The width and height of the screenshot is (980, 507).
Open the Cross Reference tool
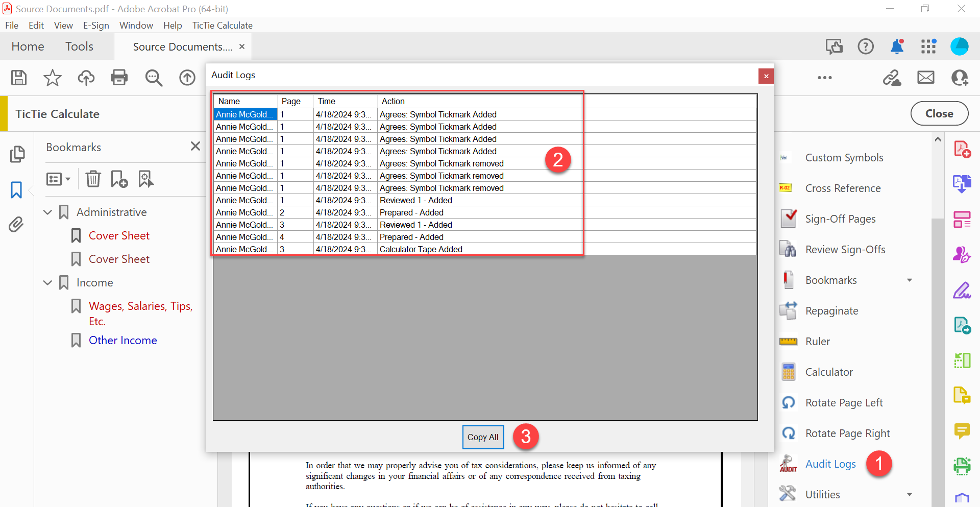(x=843, y=188)
